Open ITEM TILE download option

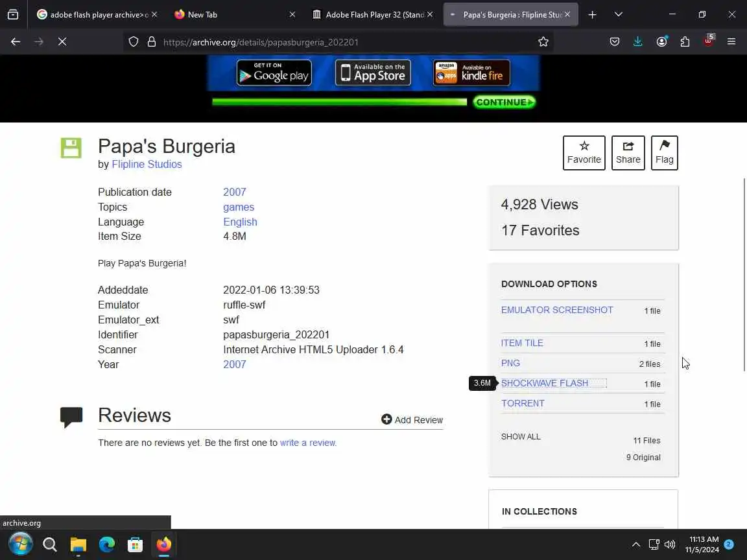point(522,343)
